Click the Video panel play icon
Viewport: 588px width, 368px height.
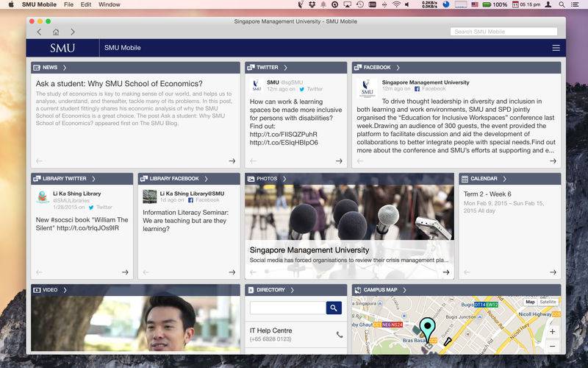[37, 290]
